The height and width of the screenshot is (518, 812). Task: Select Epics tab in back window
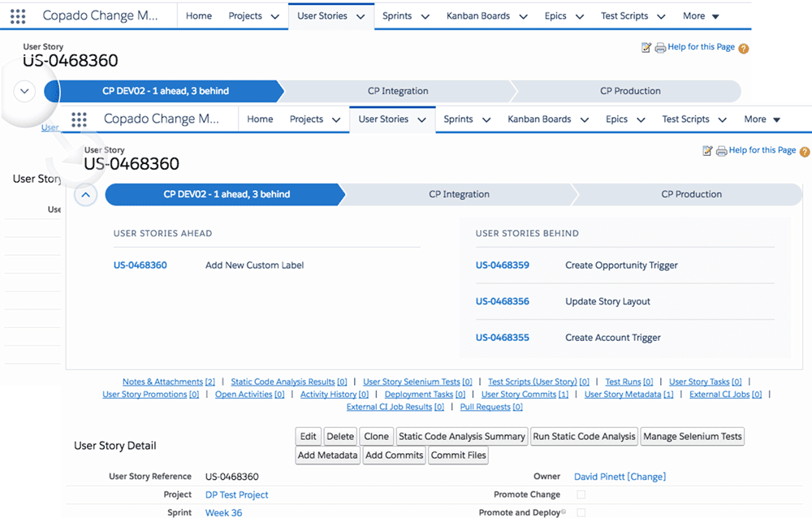555,16
